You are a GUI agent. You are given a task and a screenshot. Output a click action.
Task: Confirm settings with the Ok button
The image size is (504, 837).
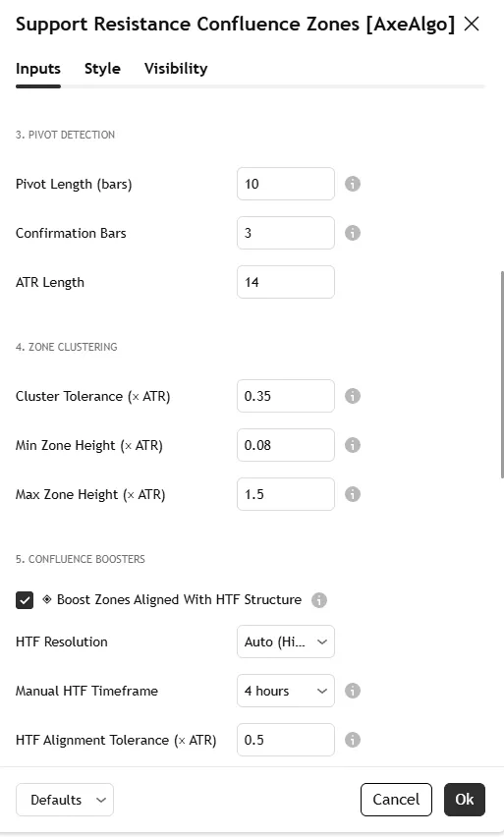(x=465, y=800)
